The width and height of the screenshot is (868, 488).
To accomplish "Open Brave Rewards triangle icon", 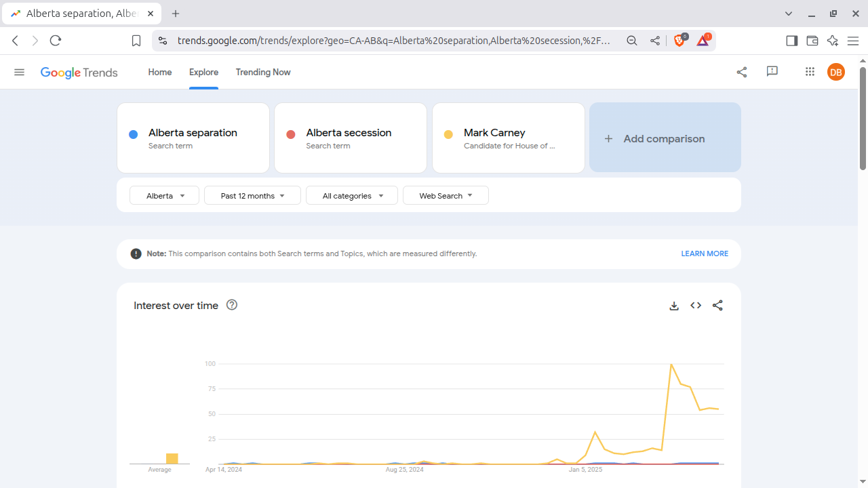I will coord(703,41).
